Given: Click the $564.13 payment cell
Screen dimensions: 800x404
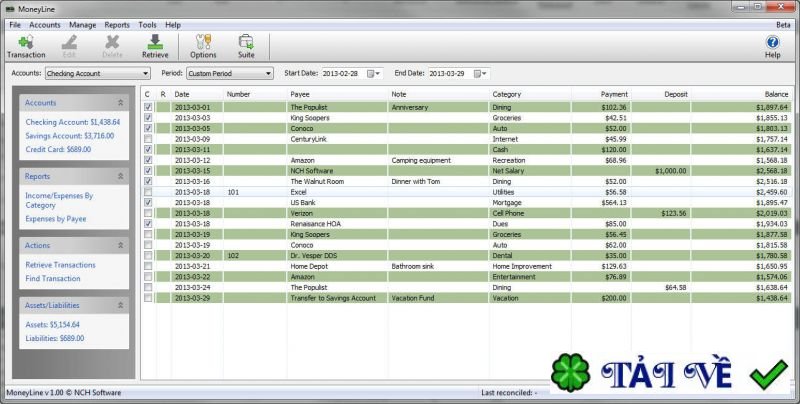Looking at the screenshot, I should (601, 203).
